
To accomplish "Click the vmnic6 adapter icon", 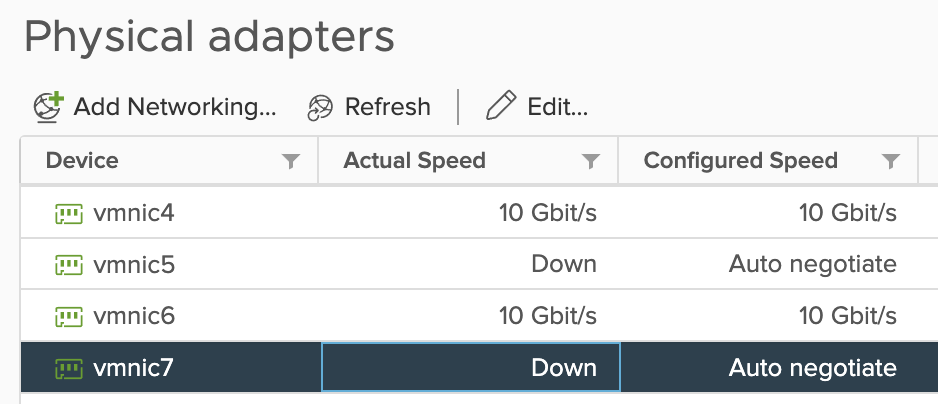I will 68,316.
